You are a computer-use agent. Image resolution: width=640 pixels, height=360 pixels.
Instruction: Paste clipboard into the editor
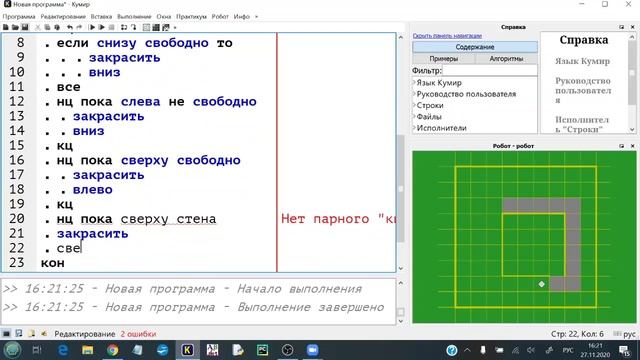57,27
